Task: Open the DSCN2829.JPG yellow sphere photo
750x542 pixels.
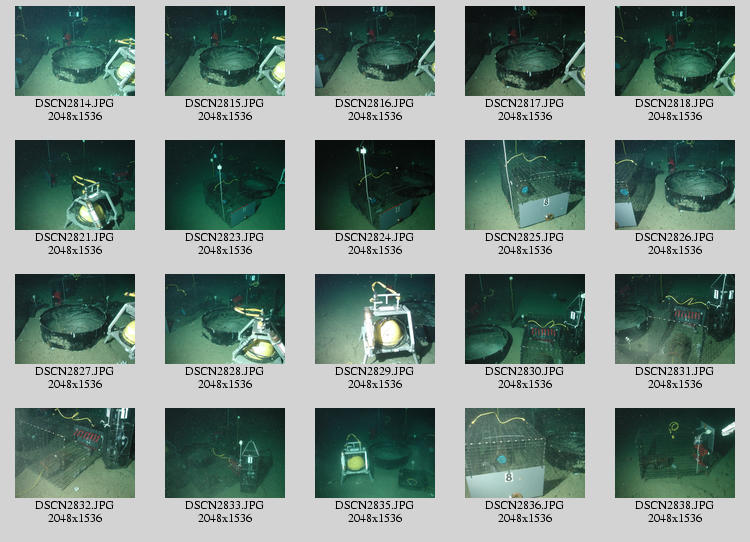Action: coord(375,319)
